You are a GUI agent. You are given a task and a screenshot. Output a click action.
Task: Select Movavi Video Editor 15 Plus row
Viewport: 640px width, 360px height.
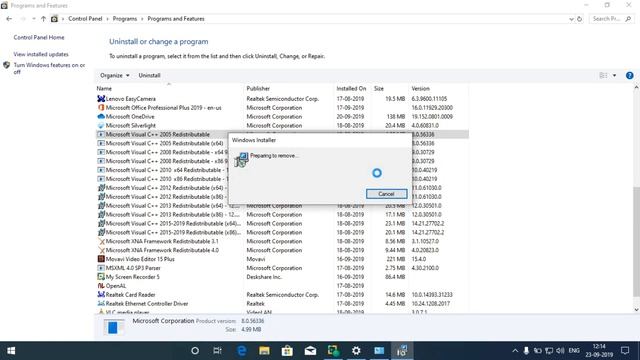click(282, 259)
